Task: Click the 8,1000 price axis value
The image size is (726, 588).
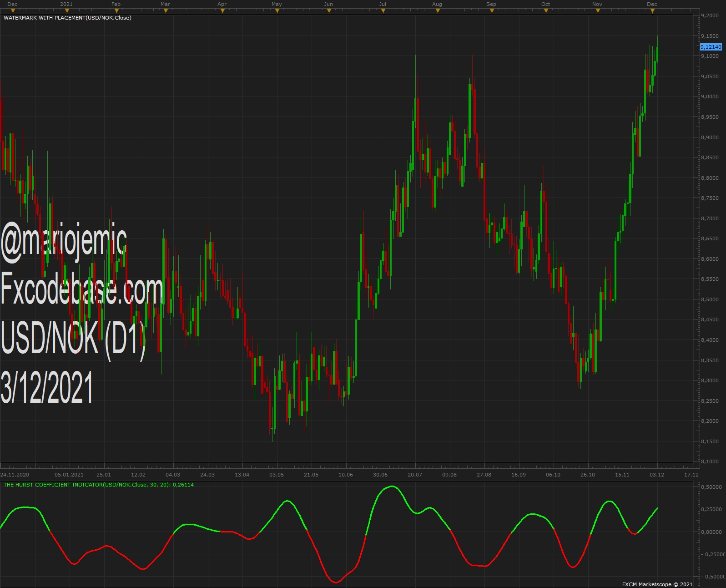Action: (710, 461)
